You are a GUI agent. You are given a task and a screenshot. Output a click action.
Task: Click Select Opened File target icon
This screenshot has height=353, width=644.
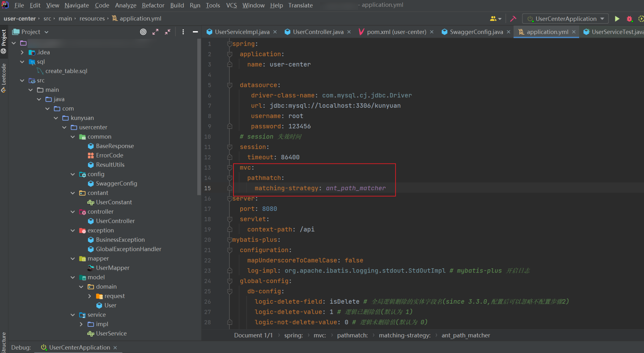pyautogui.click(x=143, y=32)
